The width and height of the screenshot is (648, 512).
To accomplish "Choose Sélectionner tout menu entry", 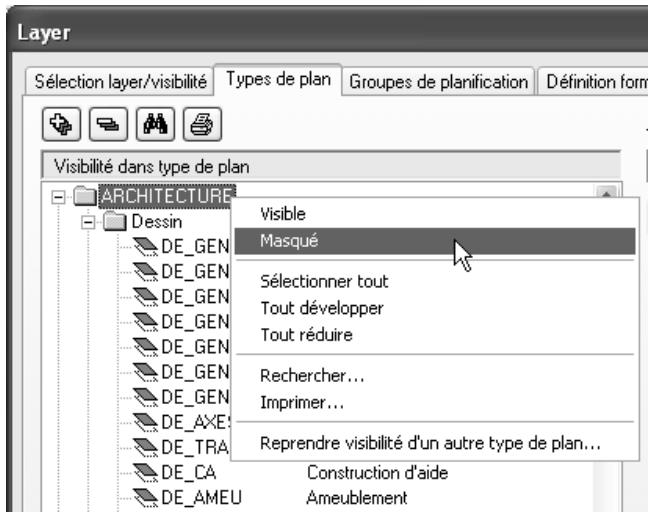I will coord(435,282).
